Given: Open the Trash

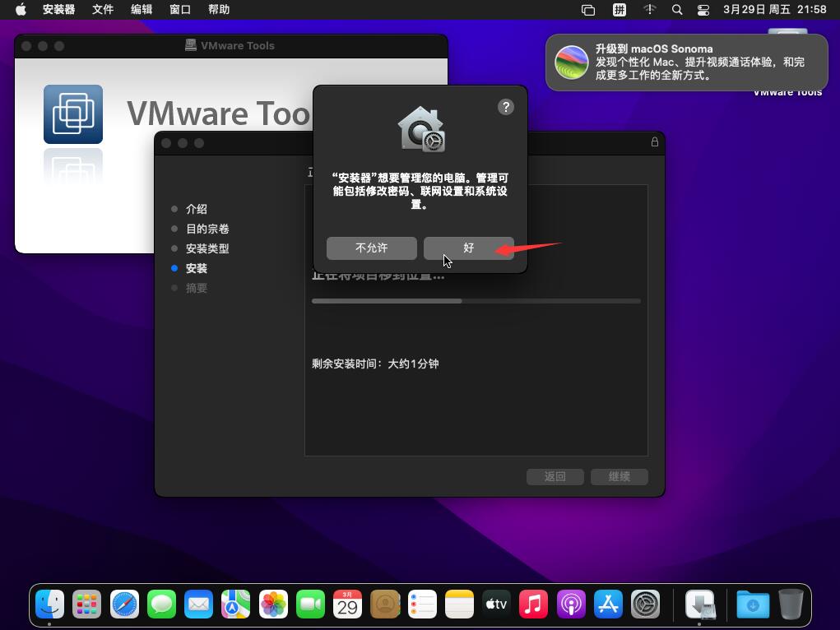Looking at the screenshot, I should [x=791, y=605].
